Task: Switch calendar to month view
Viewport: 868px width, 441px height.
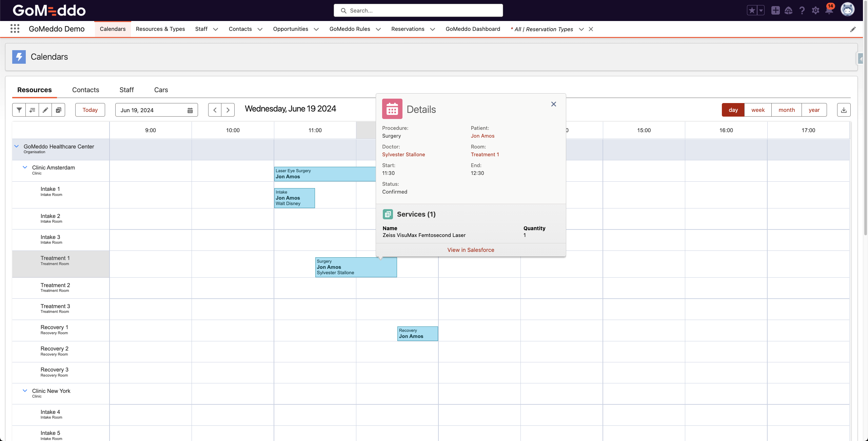Action: click(x=787, y=110)
